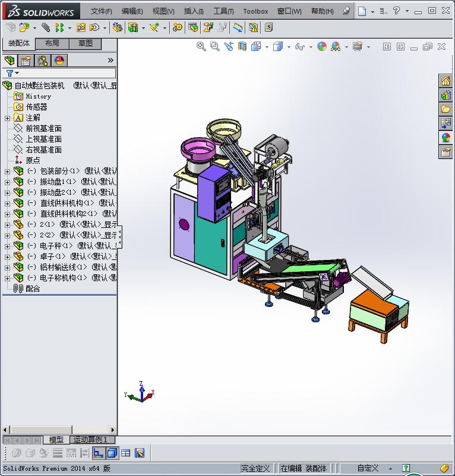Select the 草图 tab
The image size is (455, 476).
pyautogui.click(x=86, y=43)
